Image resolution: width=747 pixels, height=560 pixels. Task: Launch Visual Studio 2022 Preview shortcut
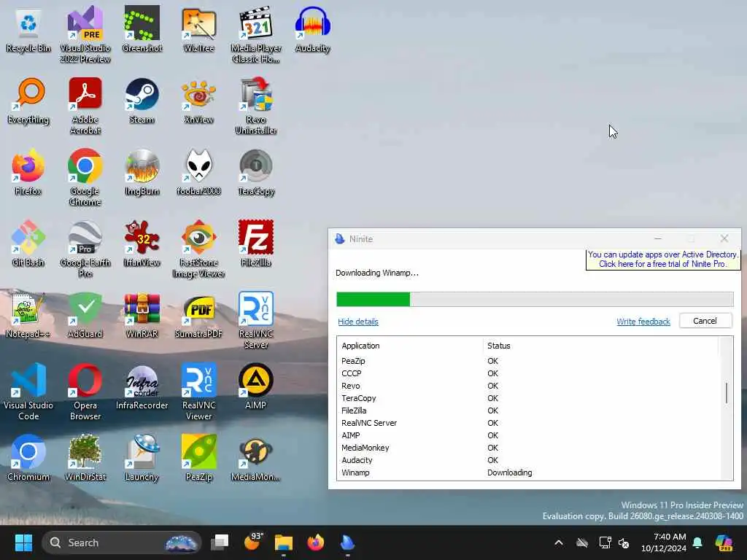click(x=85, y=34)
